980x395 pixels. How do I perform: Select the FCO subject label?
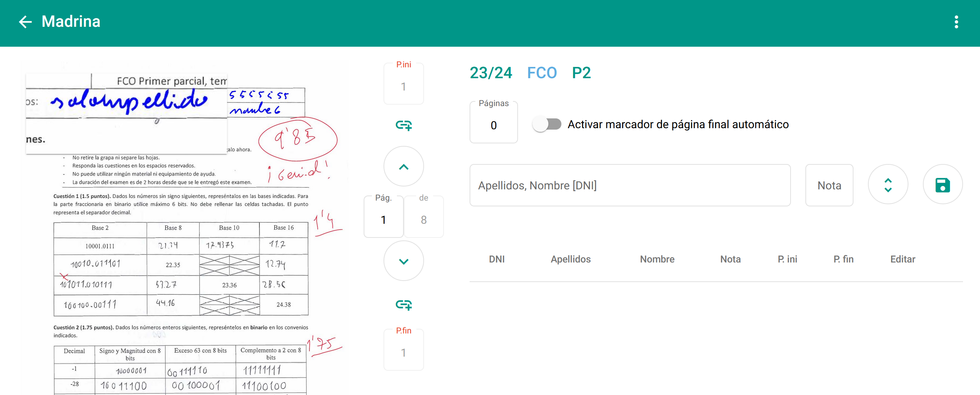point(542,73)
